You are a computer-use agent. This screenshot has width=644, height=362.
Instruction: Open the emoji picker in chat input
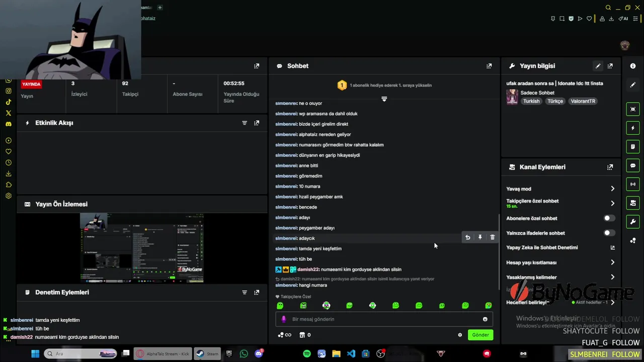coord(485,319)
